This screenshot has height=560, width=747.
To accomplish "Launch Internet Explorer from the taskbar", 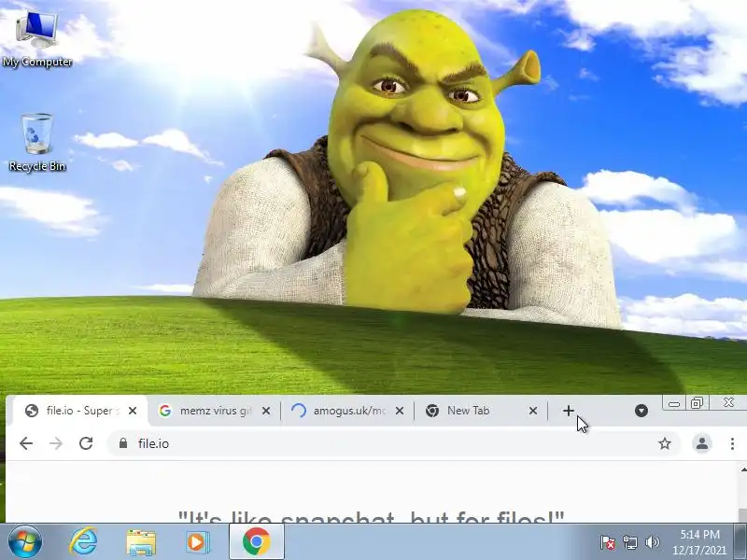I will 84,542.
